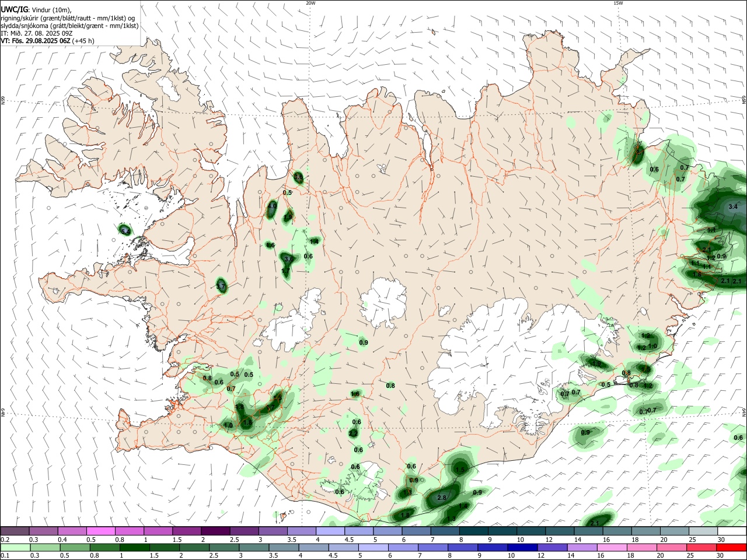Click the 3.7 precipitation value on the map
Image resolution: width=747 pixels, height=560 pixels.
(x=221, y=286)
